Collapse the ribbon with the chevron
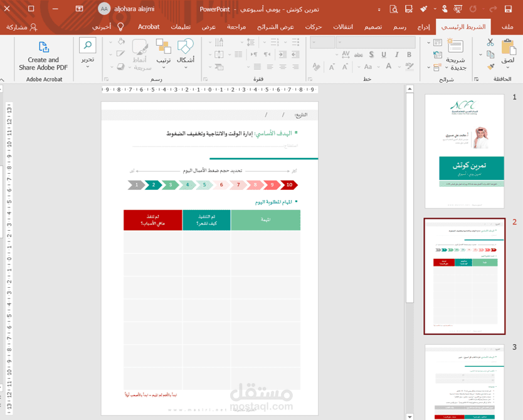The height and width of the screenshot is (420, 523). coord(3,80)
